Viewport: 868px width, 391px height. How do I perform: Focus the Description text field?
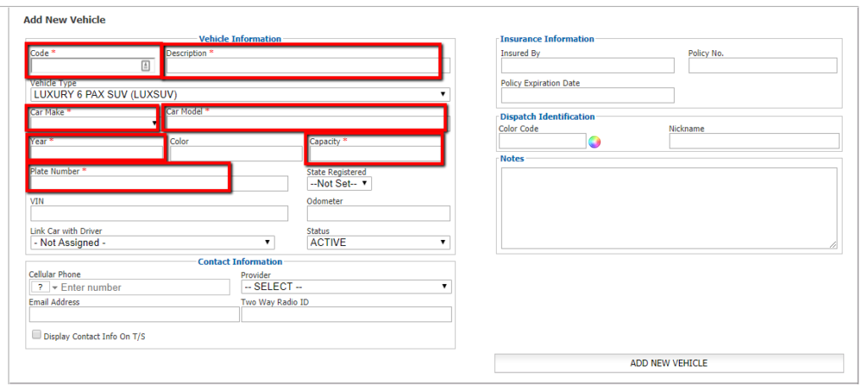pyautogui.click(x=308, y=66)
